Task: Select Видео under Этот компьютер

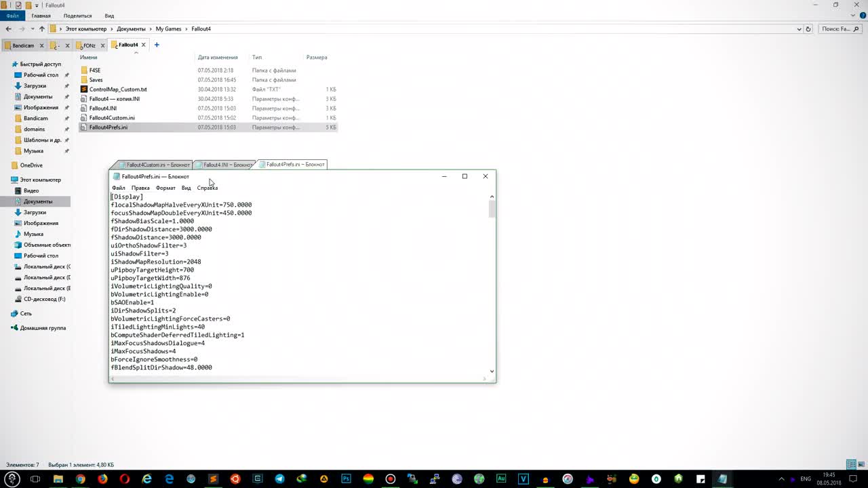Action: [x=31, y=190]
